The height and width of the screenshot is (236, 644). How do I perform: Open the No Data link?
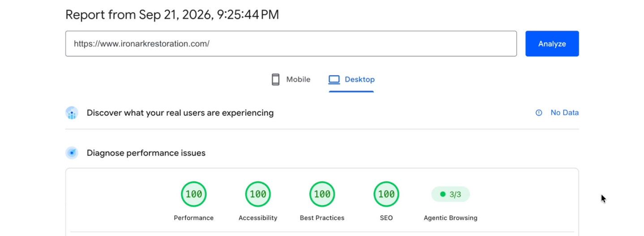564,113
